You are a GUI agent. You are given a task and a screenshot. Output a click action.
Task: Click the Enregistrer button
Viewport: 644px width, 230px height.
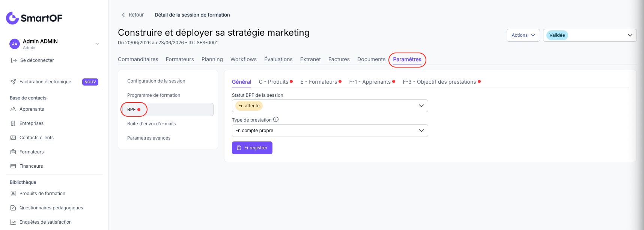point(252,148)
